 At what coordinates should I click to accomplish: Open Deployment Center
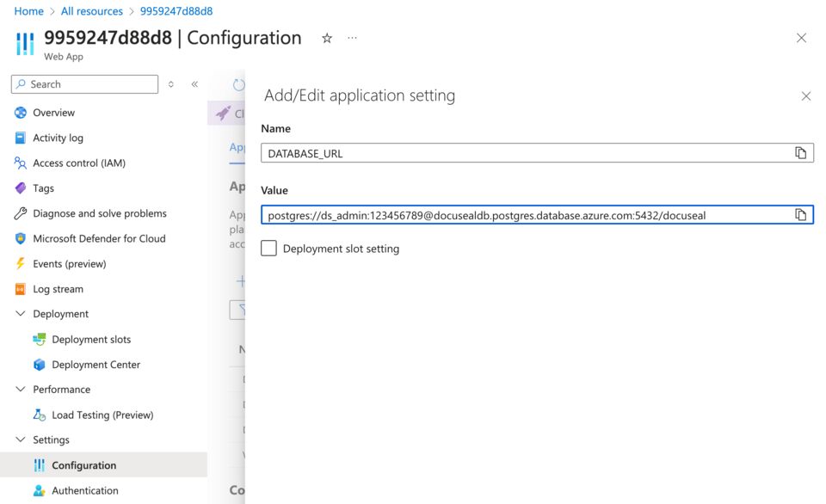(96, 365)
